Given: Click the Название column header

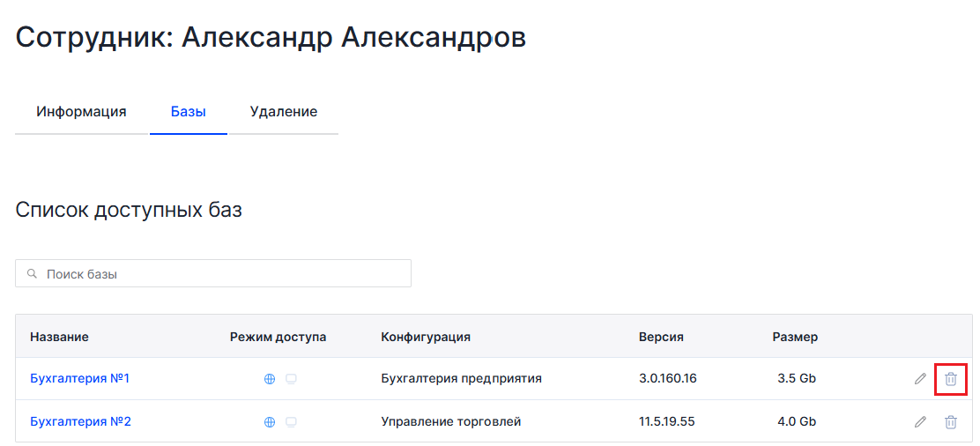Looking at the screenshot, I should [59, 338].
